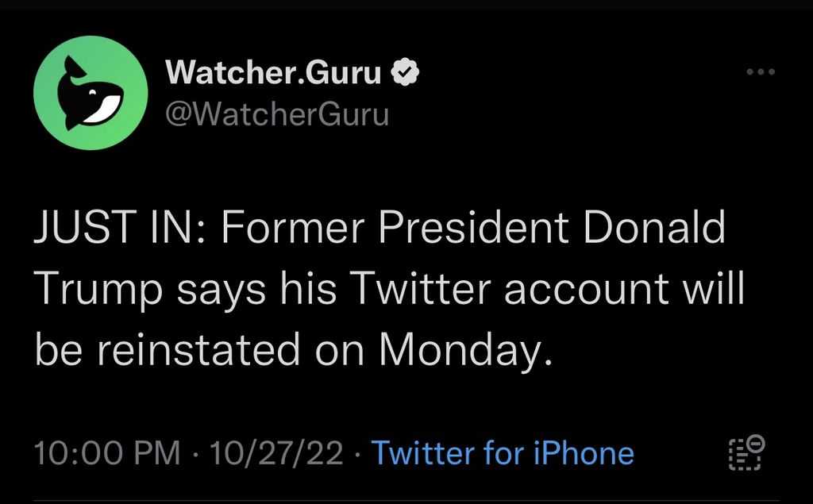Click the Twitter for iPhone source link

pyautogui.click(x=503, y=452)
